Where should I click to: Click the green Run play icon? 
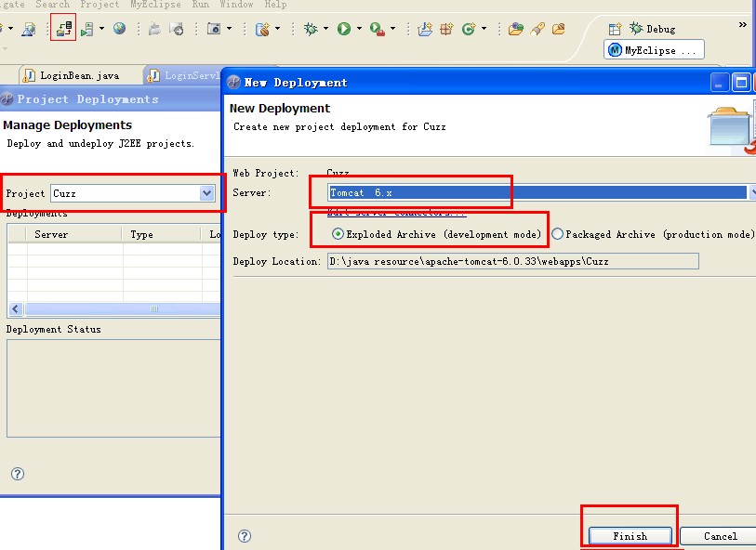pos(344,29)
